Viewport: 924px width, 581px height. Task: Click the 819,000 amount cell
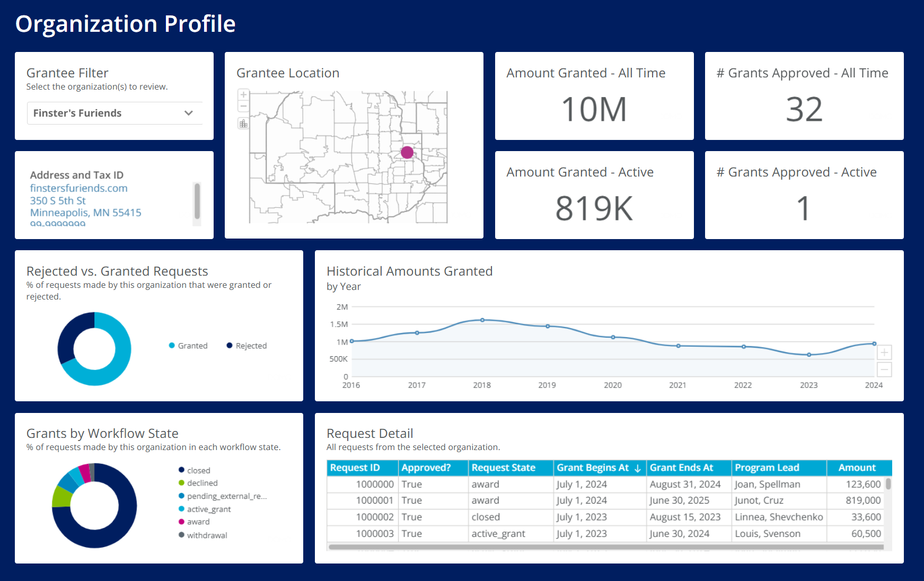(856, 500)
